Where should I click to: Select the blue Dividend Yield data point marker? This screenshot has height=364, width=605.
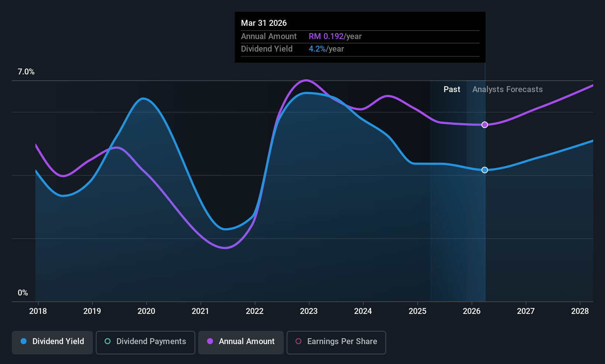485,170
